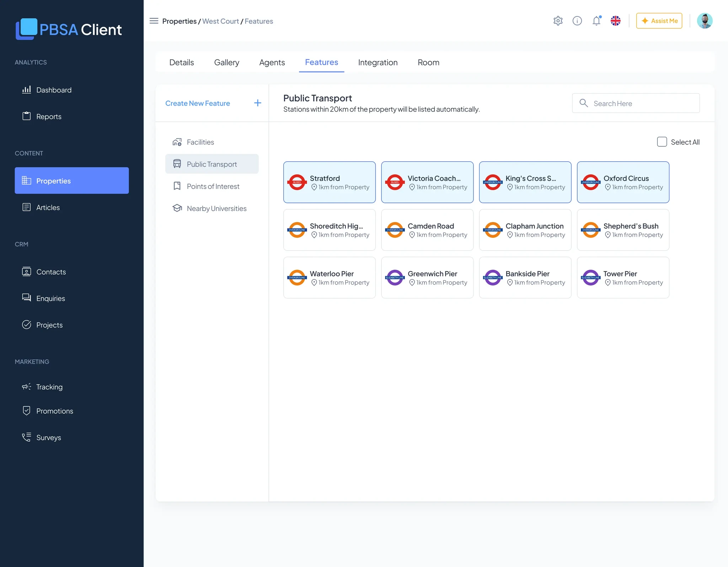728x567 pixels.
Task: Click the Oxford Circus underground roundel icon
Action: pos(590,182)
